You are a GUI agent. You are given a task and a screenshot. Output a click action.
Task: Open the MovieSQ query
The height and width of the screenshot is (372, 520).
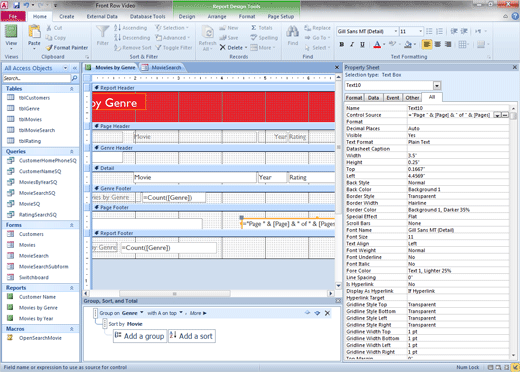click(29, 204)
